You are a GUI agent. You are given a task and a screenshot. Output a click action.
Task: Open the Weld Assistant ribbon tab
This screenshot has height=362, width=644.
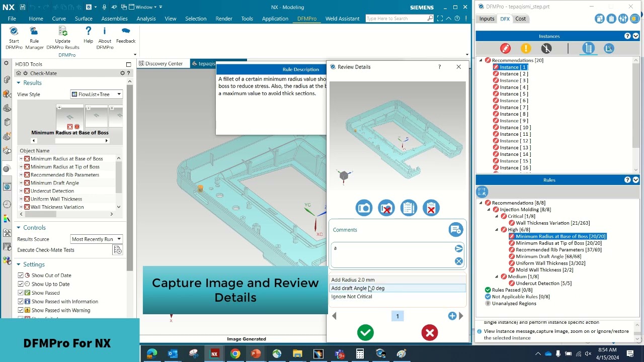(x=342, y=19)
